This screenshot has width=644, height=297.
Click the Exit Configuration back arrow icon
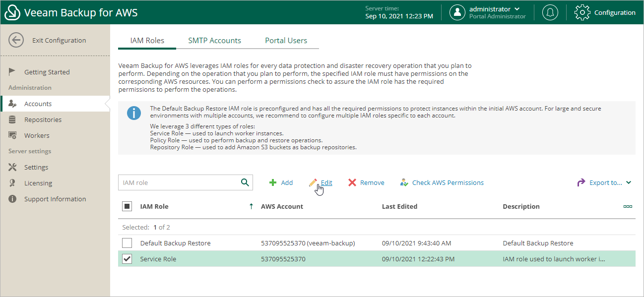(16, 40)
